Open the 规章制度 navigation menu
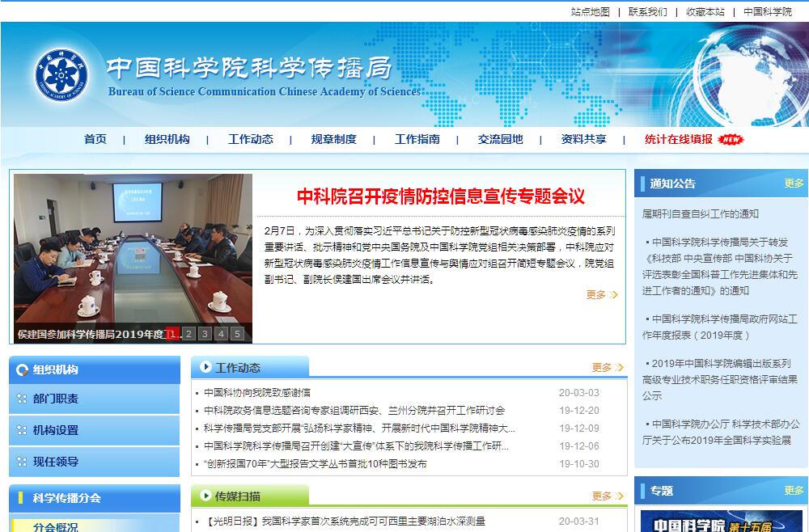Viewport: 809px width, 532px height. (334, 139)
